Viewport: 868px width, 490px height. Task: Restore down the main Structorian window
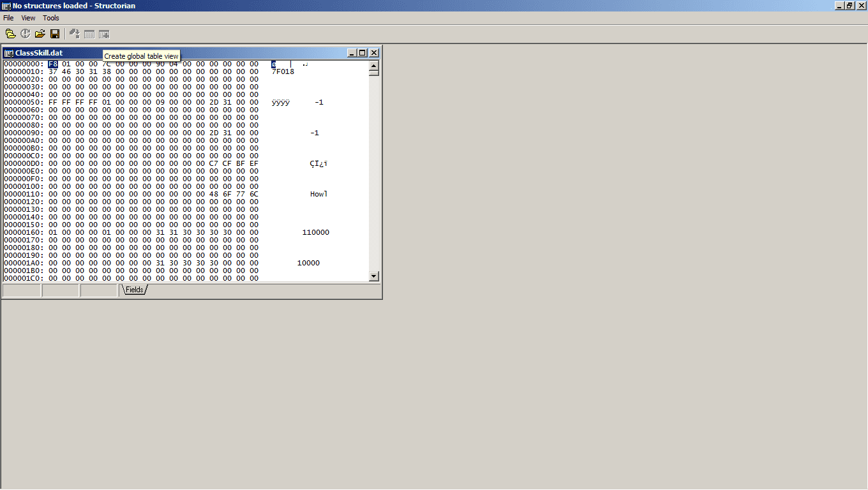point(849,6)
